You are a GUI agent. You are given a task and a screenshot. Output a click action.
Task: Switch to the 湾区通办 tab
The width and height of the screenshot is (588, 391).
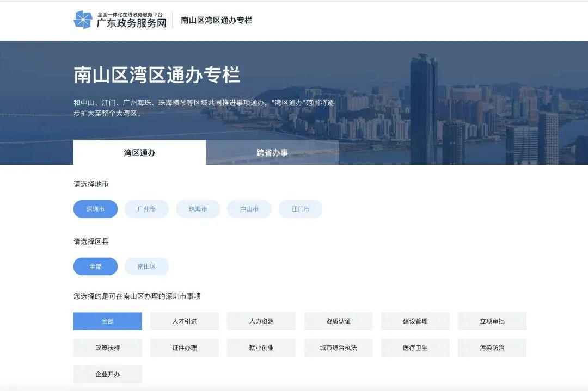139,153
